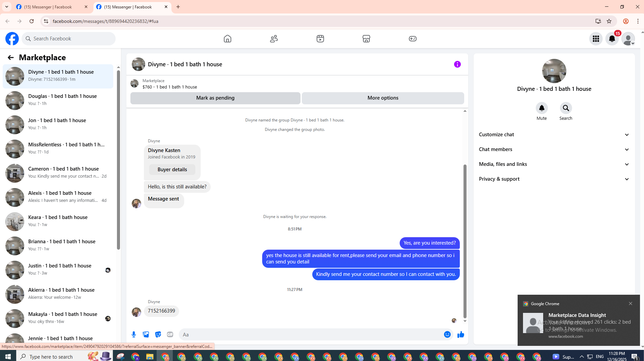This screenshot has height=361, width=644.
Task: View site information icon in address bar
Action: click(x=46, y=21)
